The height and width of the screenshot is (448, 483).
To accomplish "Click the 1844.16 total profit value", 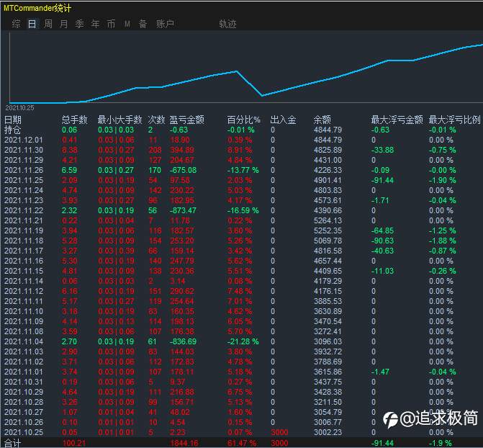I will click(x=184, y=444).
